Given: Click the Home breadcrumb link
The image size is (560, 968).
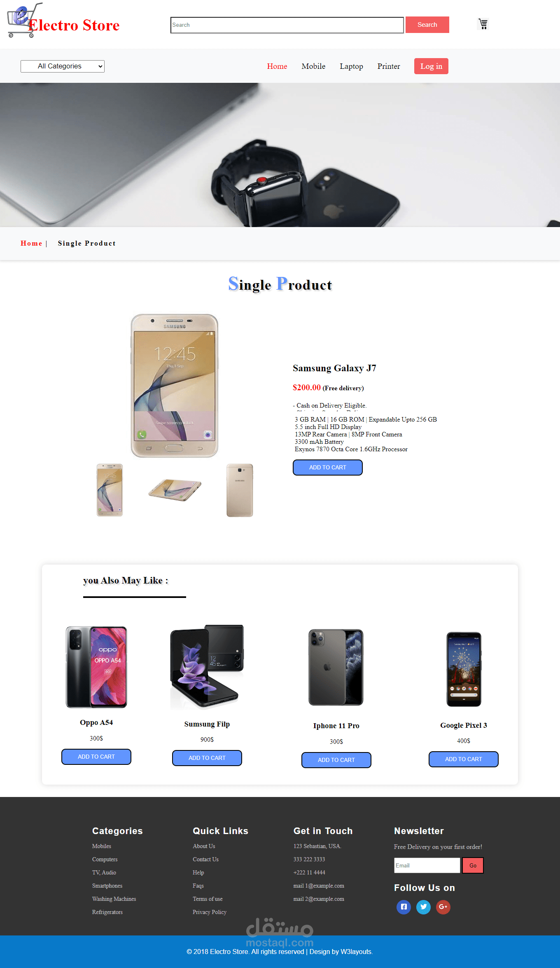Looking at the screenshot, I should [x=31, y=243].
